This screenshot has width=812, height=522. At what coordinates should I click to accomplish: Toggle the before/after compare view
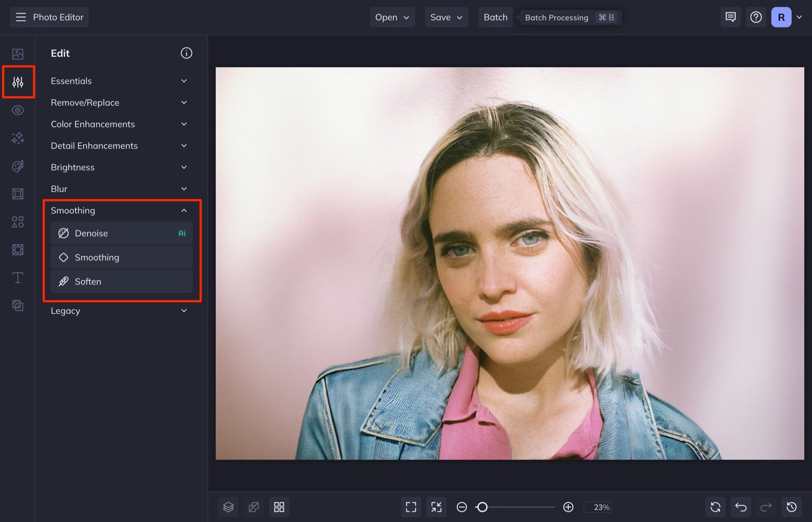[x=254, y=506]
